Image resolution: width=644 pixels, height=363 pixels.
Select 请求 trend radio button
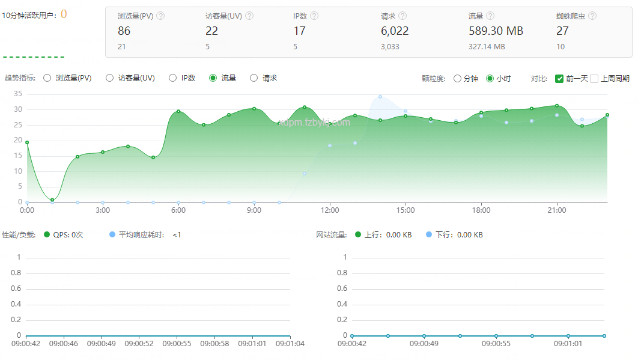pyautogui.click(x=254, y=78)
